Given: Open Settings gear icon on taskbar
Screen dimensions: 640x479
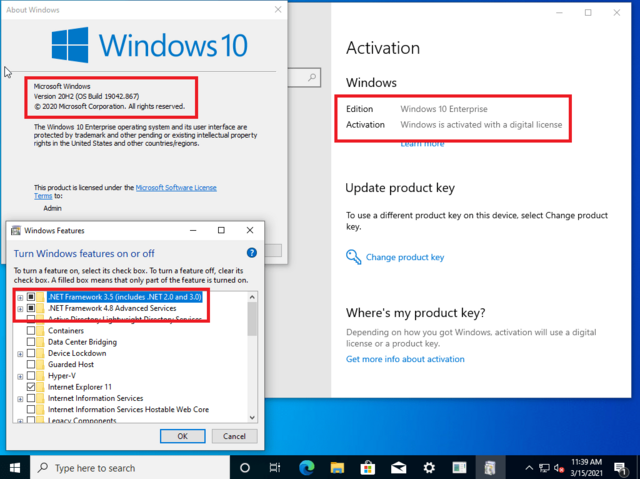Looking at the screenshot, I should [x=429, y=468].
